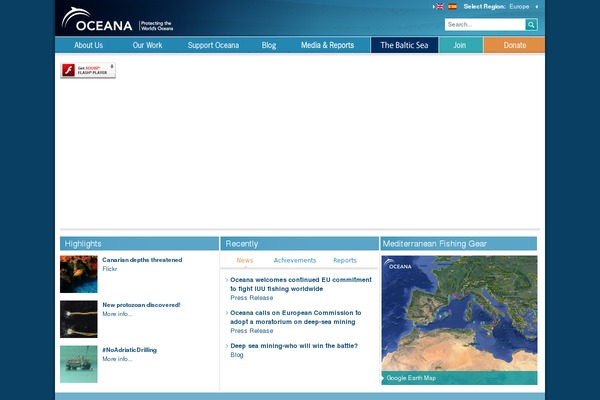The height and width of the screenshot is (400, 600).
Task: Click the Google Earth Map caption bar
Action: pos(459,378)
